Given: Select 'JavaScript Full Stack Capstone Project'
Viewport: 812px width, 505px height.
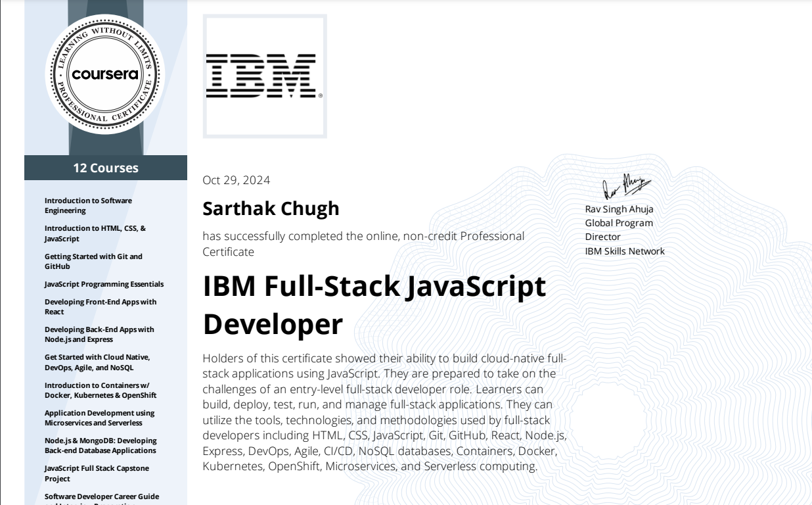Looking at the screenshot, I should point(97,473).
